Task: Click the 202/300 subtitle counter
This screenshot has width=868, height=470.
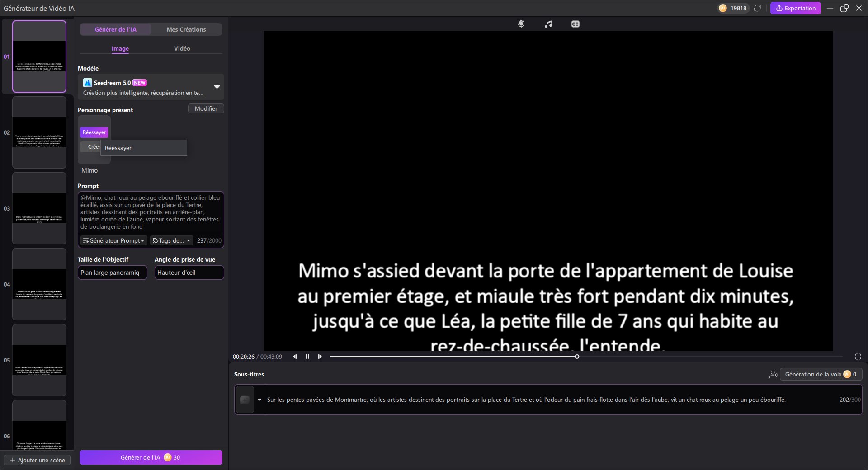Action: coord(850,399)
